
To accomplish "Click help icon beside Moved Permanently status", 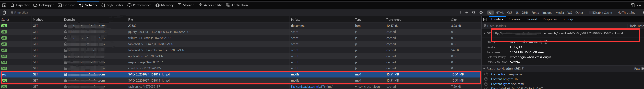I will click(x=545, y=42).
